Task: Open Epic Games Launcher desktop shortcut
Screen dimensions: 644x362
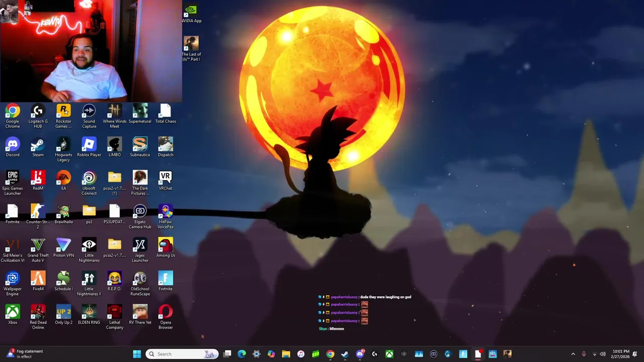Action: click(13, 183)
